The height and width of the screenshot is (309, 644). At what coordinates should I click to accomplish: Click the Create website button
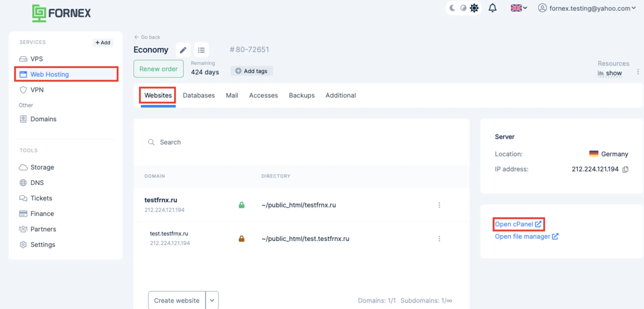[177, 300]
